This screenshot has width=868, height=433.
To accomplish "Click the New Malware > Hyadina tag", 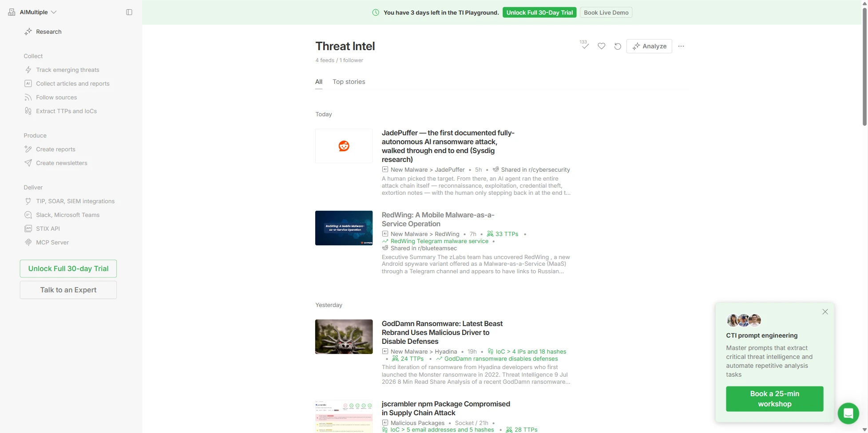I will click(x=424, y=351).
